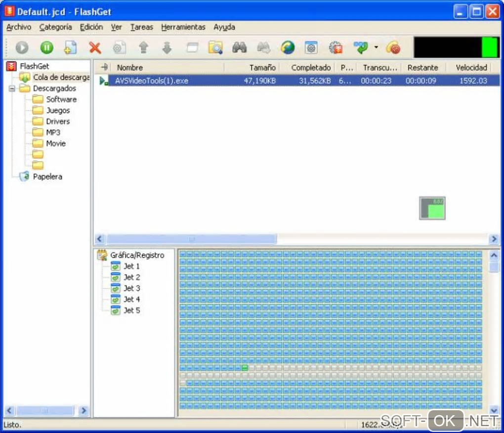Open the Movie folder
Screen dimensions: 504x433
[56, 143]
